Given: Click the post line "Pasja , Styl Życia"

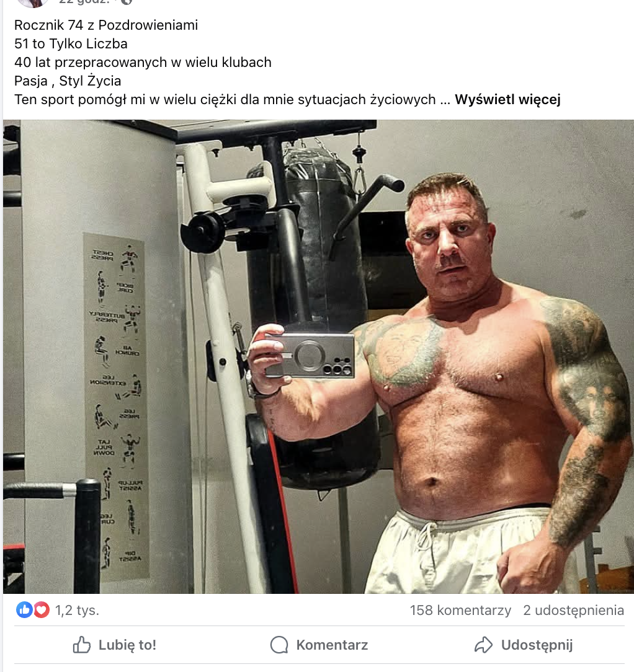Looking at the screenshot, I should click(68, 81).
